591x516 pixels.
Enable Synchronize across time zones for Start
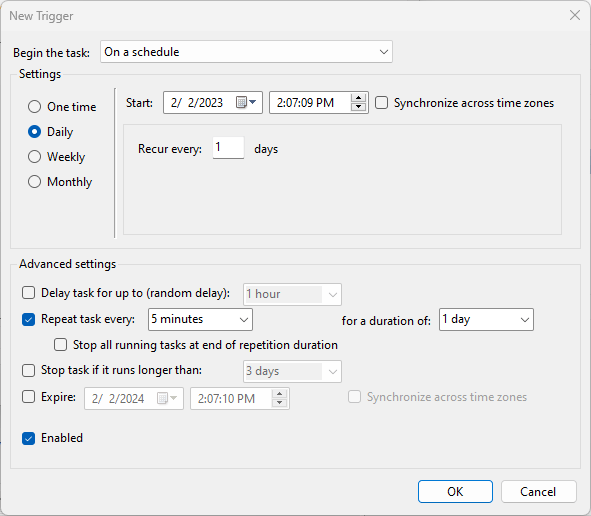(381, 103)
